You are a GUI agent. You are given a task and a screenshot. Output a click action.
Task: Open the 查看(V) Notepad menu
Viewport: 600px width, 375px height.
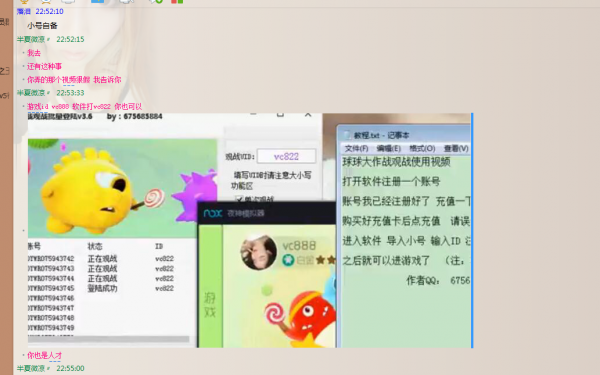click(456, 148)
